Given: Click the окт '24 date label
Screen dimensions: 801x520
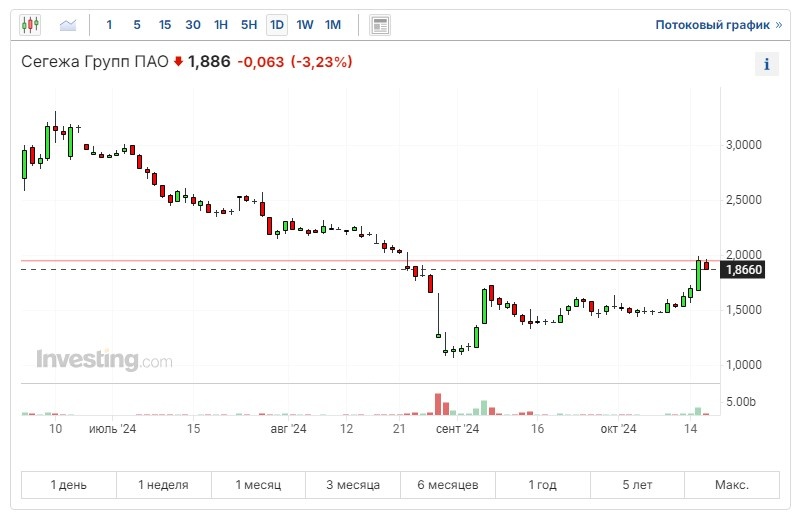Looking at the screenshot, I should pyautogui.click(x=618, y=429).
